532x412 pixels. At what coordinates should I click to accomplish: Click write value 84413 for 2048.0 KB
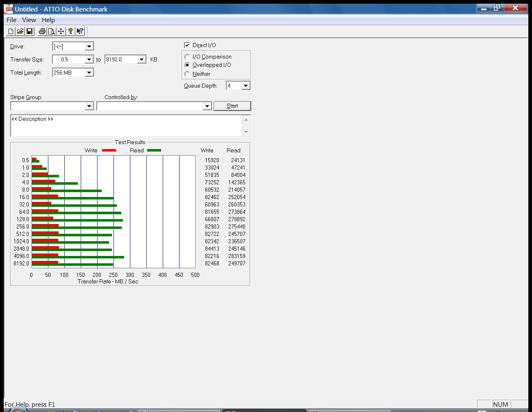coord(212,249)
